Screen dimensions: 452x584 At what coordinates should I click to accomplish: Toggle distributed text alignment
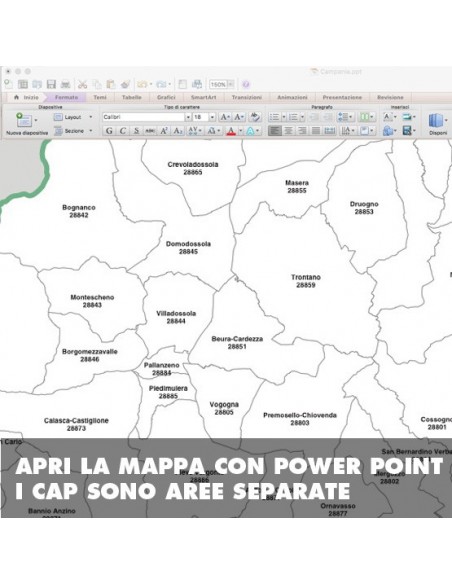(x=330, y=131)
